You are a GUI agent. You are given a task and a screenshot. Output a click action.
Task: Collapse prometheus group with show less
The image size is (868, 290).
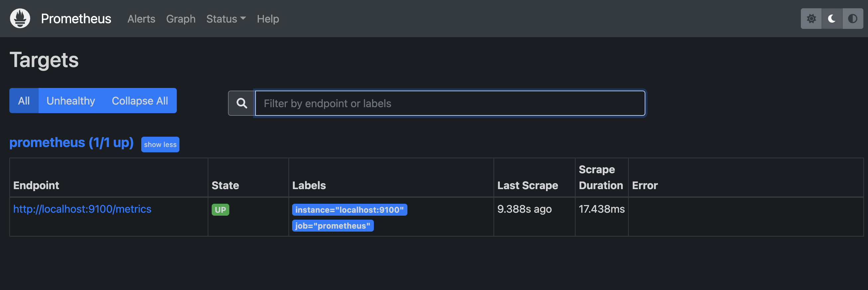pyautogui.click(x=160, y=144)
